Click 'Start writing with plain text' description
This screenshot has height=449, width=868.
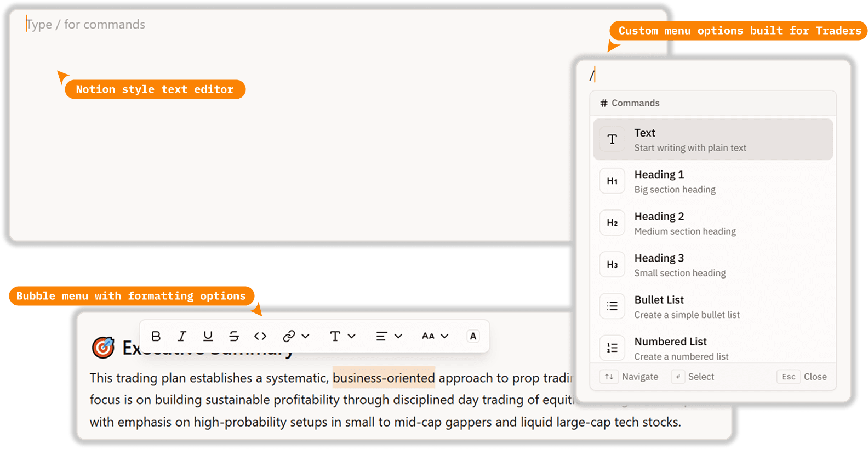(690, 148)
